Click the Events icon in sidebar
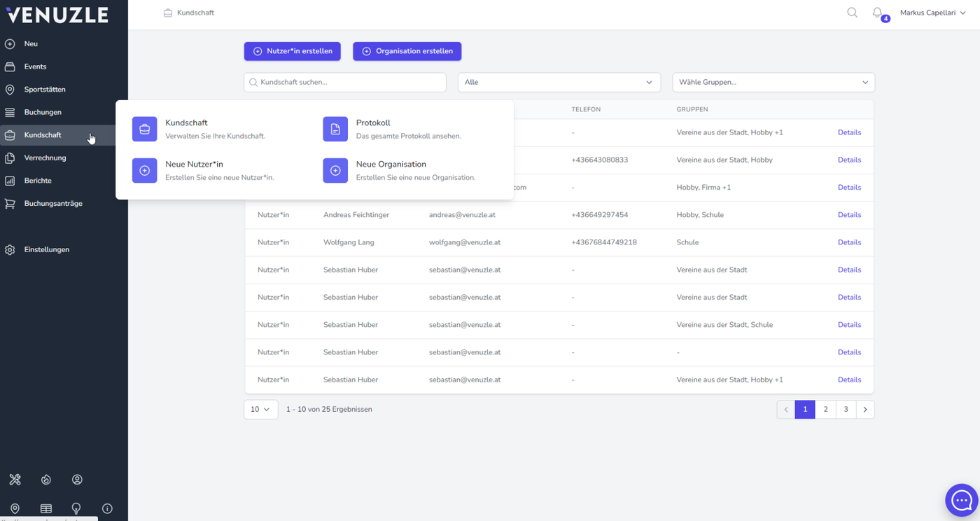The height and width of the screenshot is (521, 980). pos(10,67)
